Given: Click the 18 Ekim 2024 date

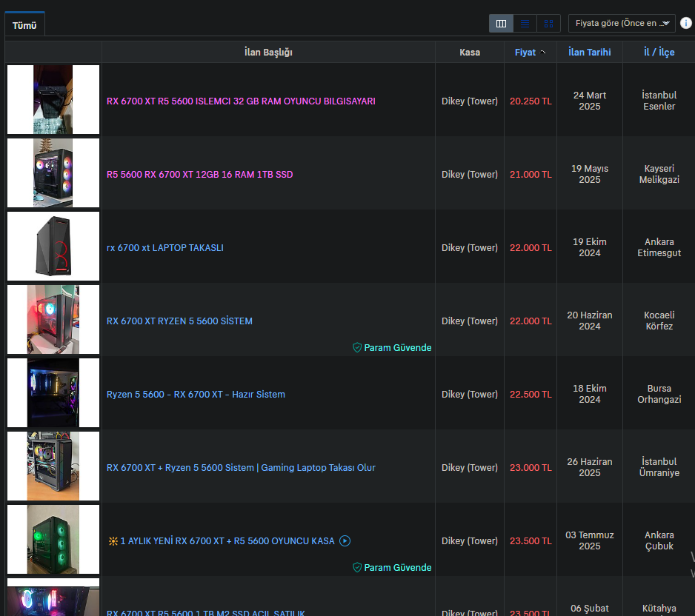Looking at the screenshot, I should coord(590,394).
